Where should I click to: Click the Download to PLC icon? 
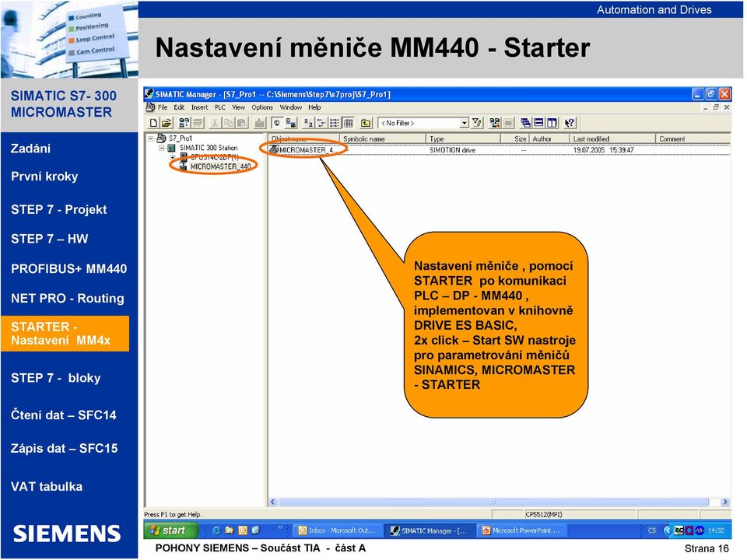pos(260,124)
